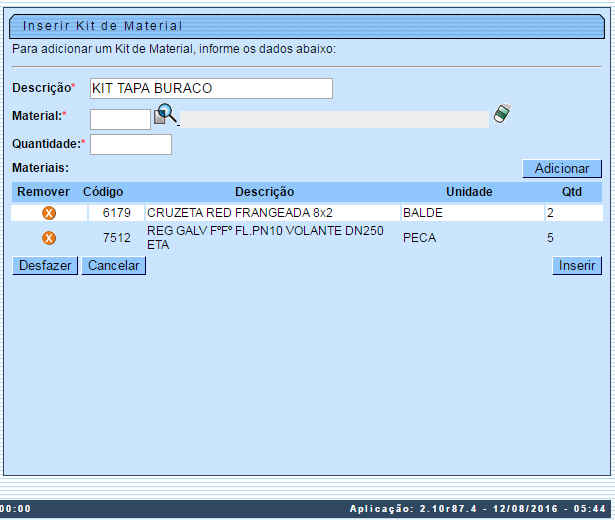Click the Cancelar button
This screenshot has width=615, height=522.
(114, 266)
